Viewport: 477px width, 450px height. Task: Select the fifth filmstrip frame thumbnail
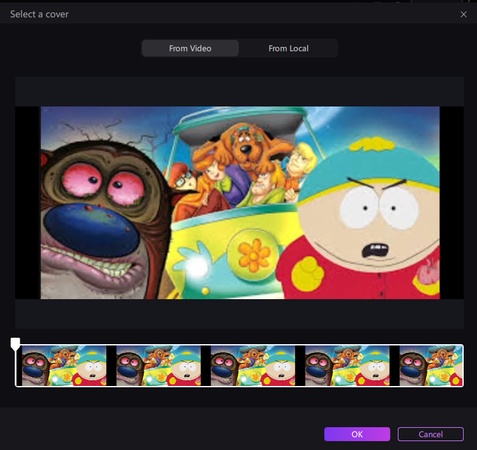[431, 366]
